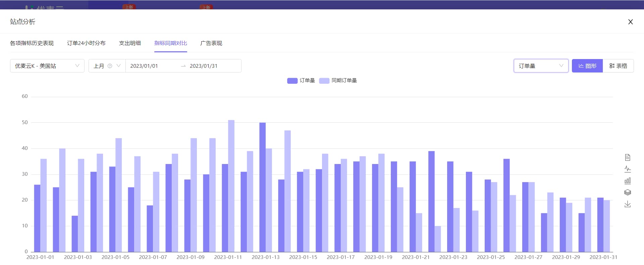Close the 站点分析 dialog
The height and width of the screenshot is (265, 644).
point(631,22)
